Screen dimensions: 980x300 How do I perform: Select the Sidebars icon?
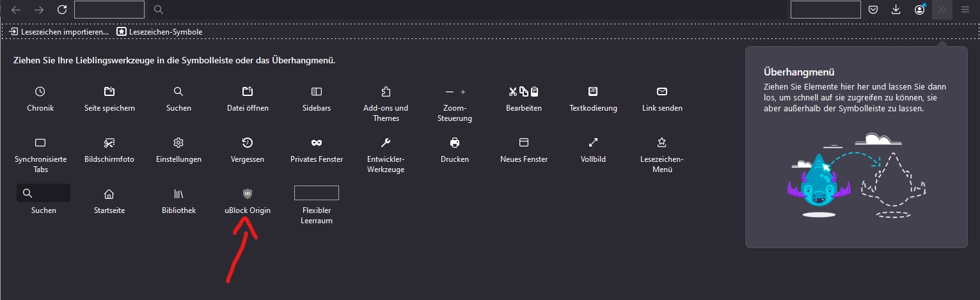[x=317, y=91]
